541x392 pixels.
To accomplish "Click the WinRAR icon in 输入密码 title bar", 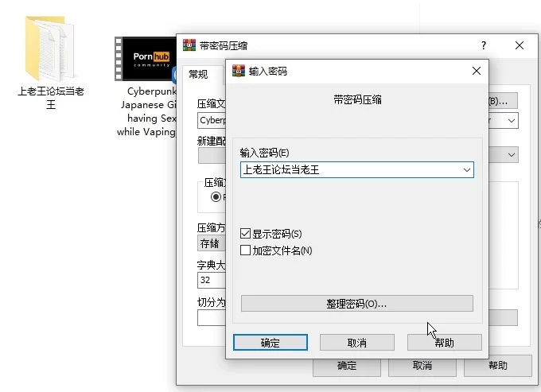I will [239, 71].
